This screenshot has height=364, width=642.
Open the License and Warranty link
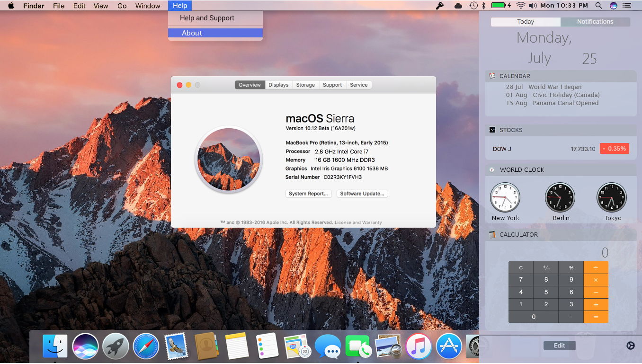pyautogui.click(x=358, y=222)
